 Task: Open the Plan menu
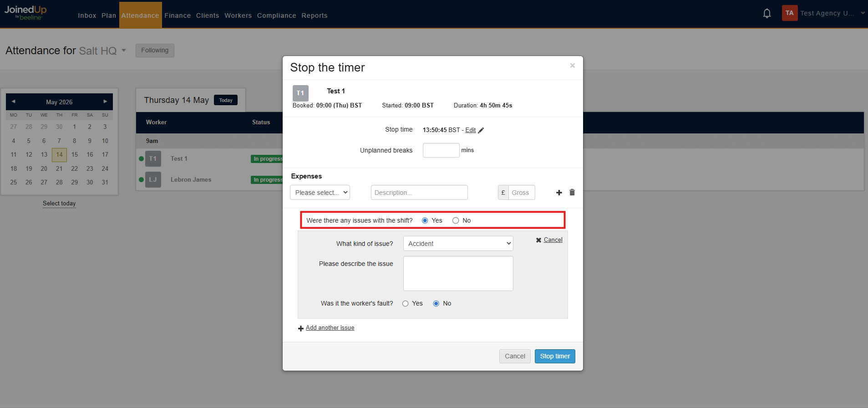pos(109,15)
